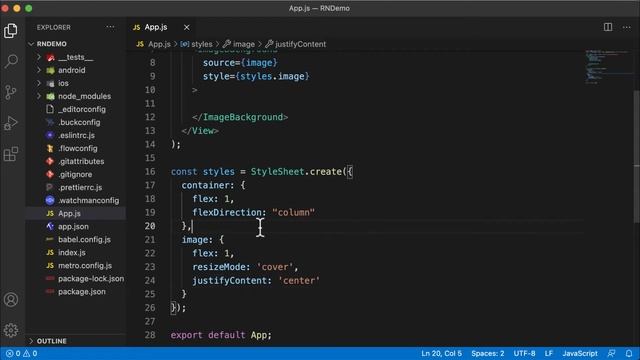This screenshot has width=640, height=360.
Task: Click the feedback icon in status bar
Action: click(x=611, y=353)
